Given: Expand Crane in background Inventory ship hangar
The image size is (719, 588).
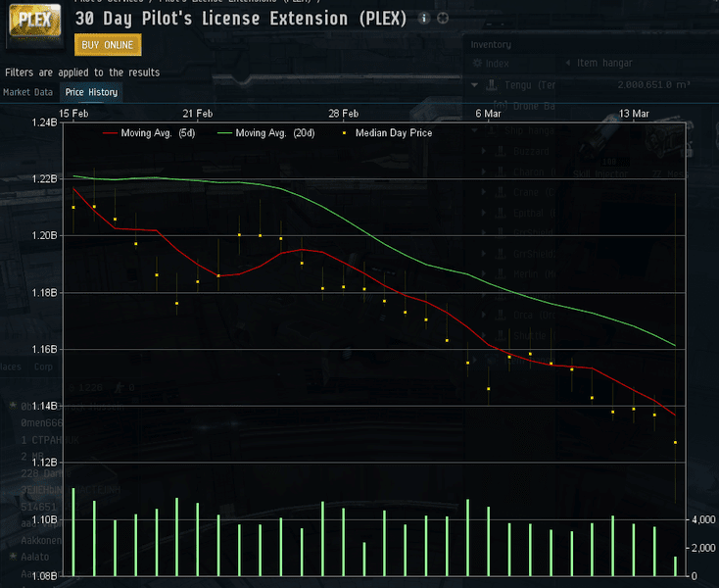Looking at the screenshot, I should coord(483,192).
